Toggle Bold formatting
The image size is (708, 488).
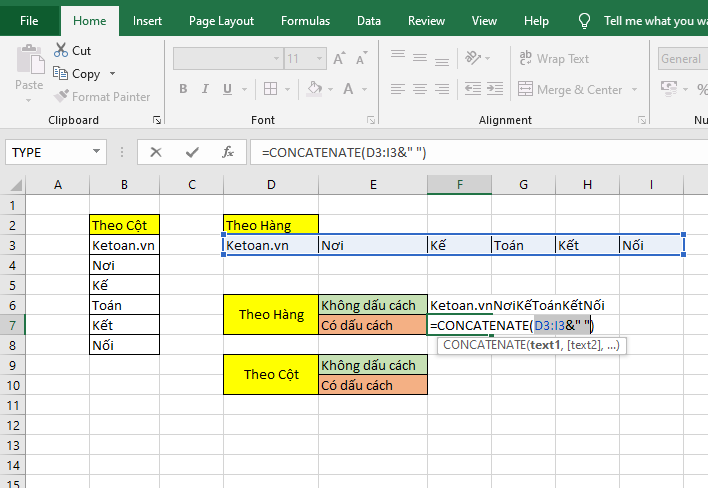(x=183, y=89)
